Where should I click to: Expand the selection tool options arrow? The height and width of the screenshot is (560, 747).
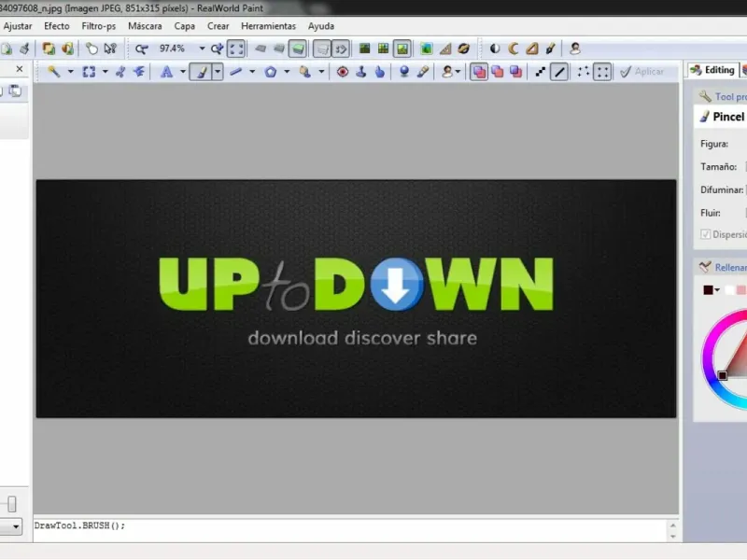pos(106,72)
